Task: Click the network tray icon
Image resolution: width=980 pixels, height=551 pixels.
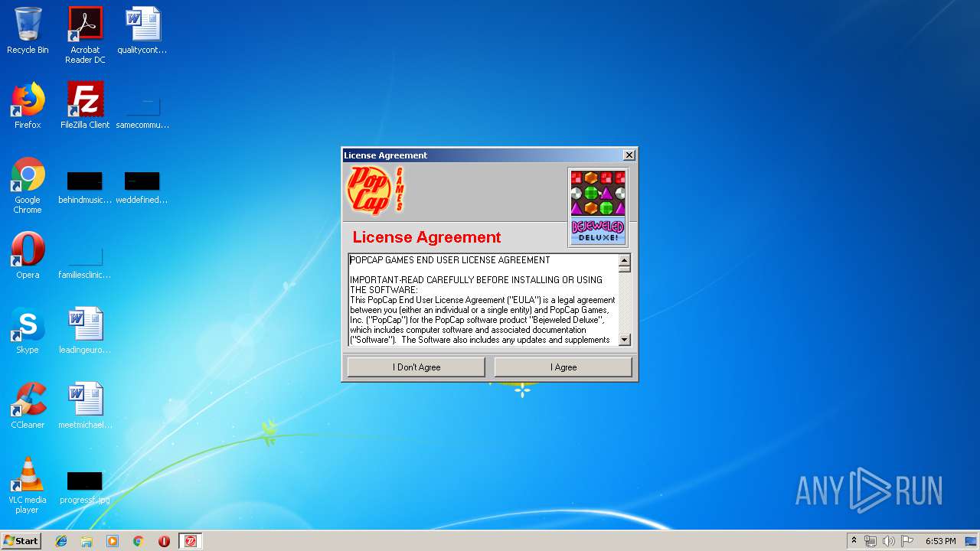Action: (871, 541)
